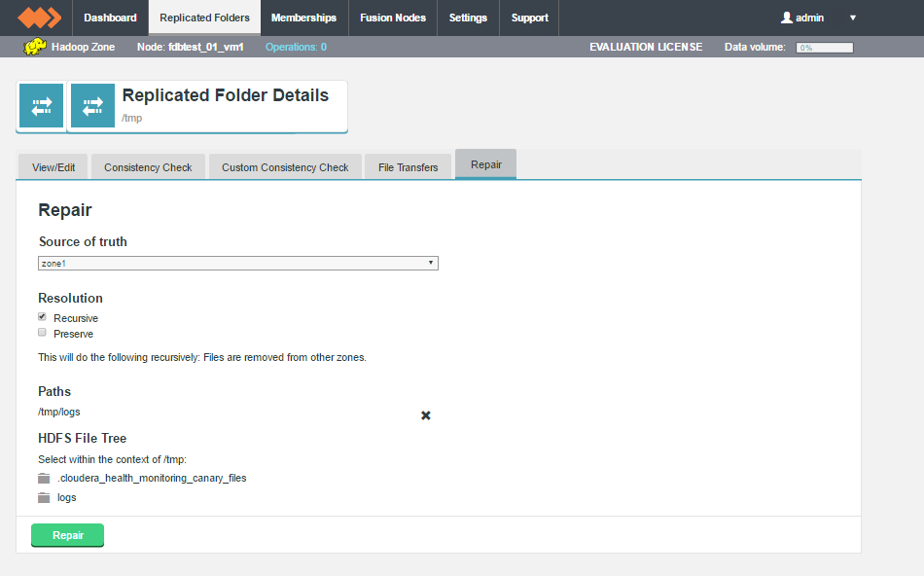Select the .cloudera_health_monitoring_canary_files folder name

152,478
